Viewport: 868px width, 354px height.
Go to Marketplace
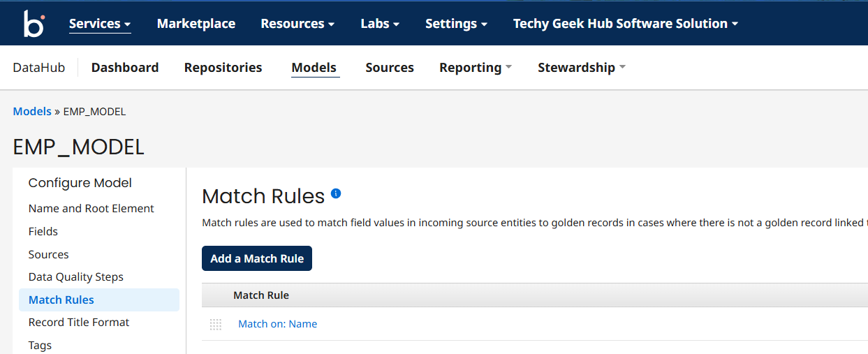(x=196, y=24)
